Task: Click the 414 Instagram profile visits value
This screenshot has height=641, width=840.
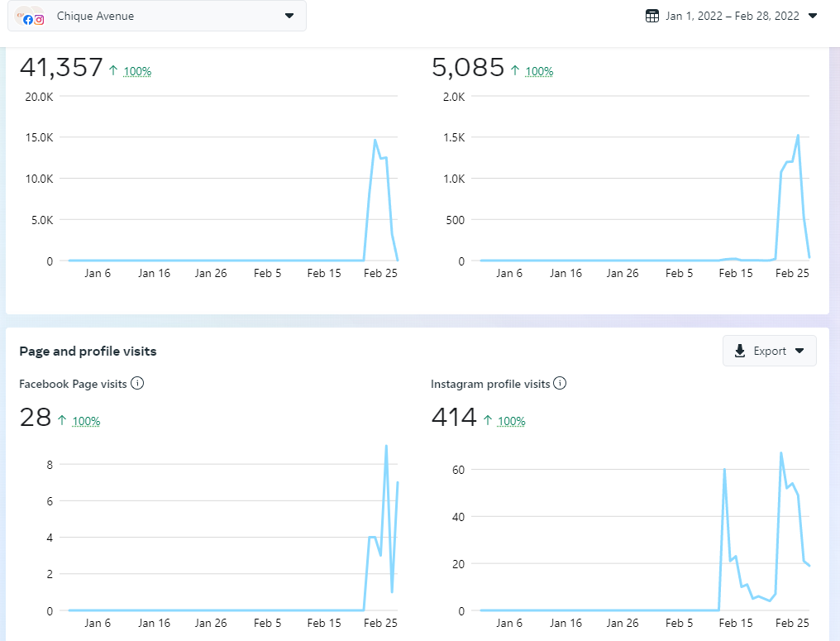Action: click(x=454, y=418)
